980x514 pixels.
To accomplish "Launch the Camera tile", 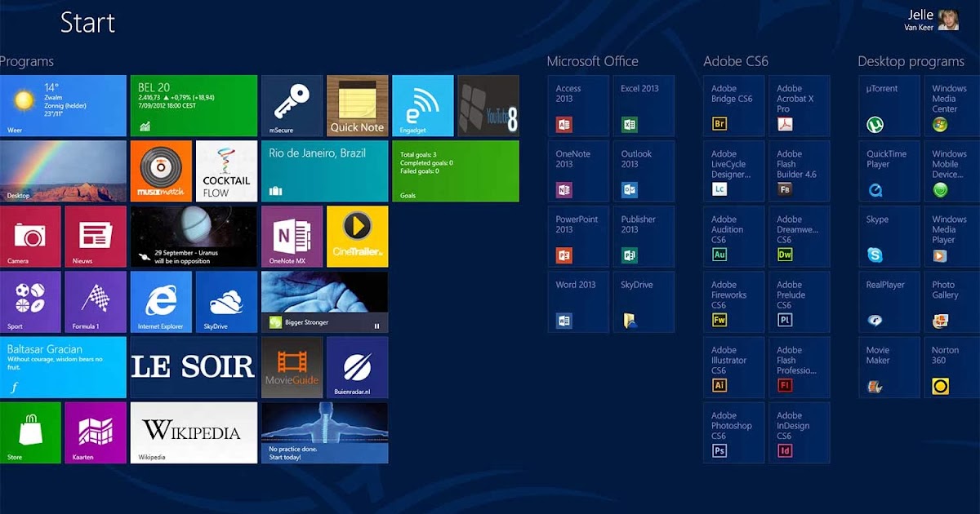I will tap(30, 237).
